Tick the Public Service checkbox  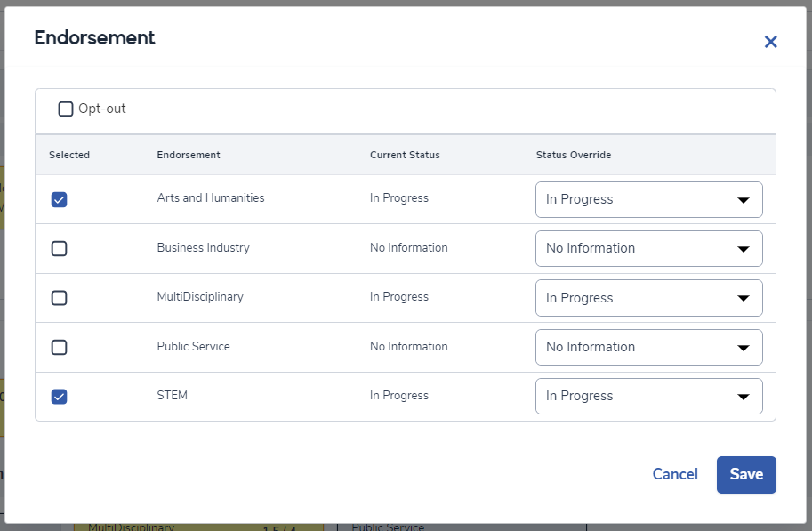click(x=60, y=347)
